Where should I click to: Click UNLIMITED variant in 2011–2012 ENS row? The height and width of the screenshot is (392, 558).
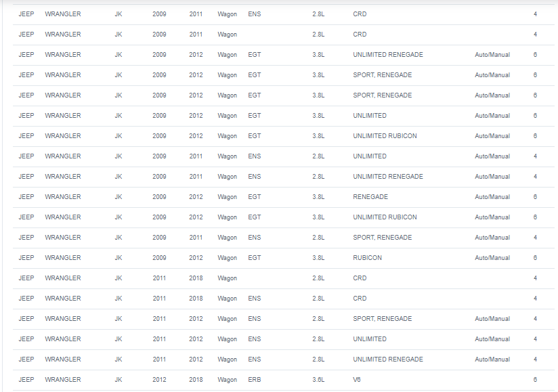[369, 339]
